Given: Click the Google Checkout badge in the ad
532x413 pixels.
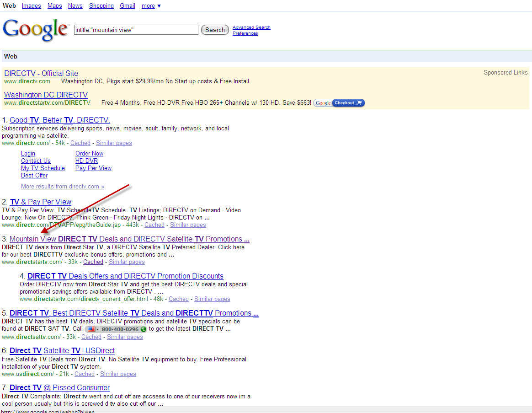Looking at the screenshot, I should [x=339, y=103].
